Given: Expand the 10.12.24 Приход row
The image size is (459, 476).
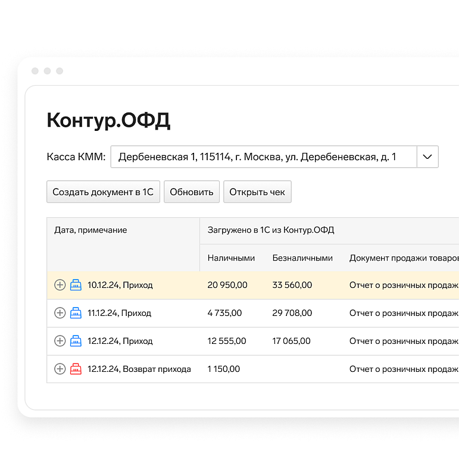Looking at the screenshot, I should [60, 285].
